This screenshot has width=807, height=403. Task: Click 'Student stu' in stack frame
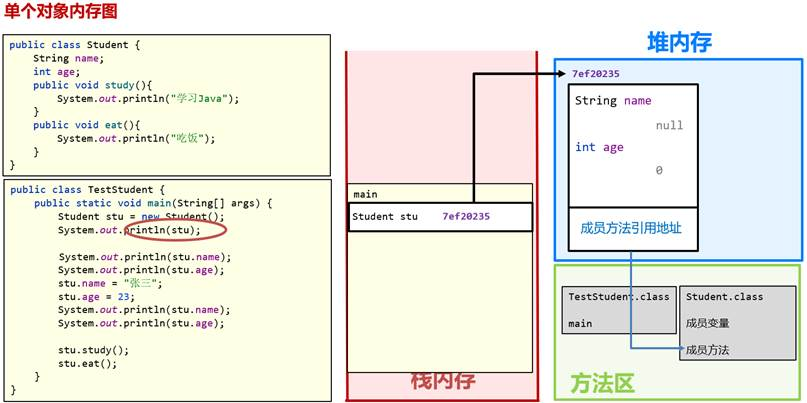pos(385,217)
